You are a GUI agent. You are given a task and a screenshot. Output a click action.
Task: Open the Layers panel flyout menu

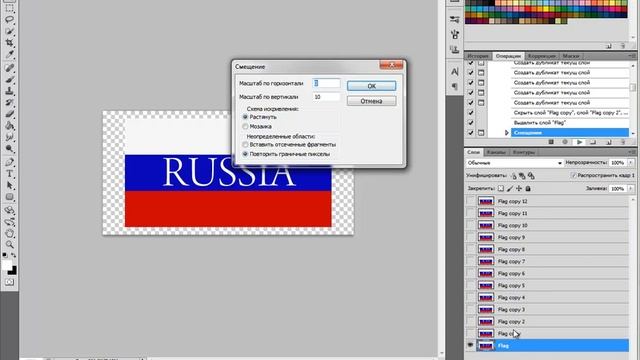coord(632,152)
